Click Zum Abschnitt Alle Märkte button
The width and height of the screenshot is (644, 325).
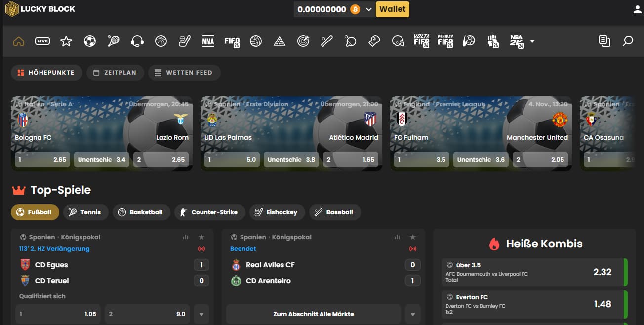313,314
